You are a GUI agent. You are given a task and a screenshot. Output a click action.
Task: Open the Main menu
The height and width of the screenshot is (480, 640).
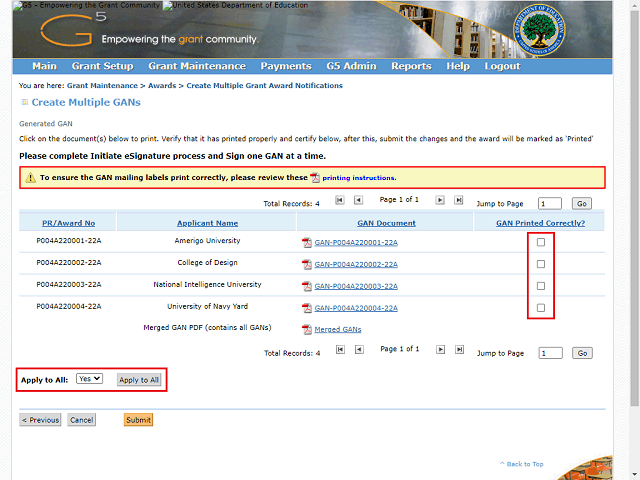click(44, 66)
